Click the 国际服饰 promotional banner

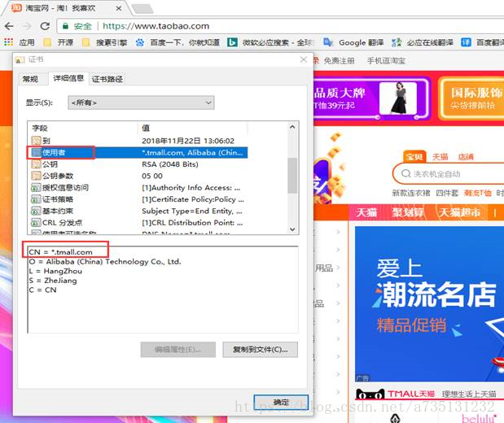pyautogui.click(x=472, y=98)
